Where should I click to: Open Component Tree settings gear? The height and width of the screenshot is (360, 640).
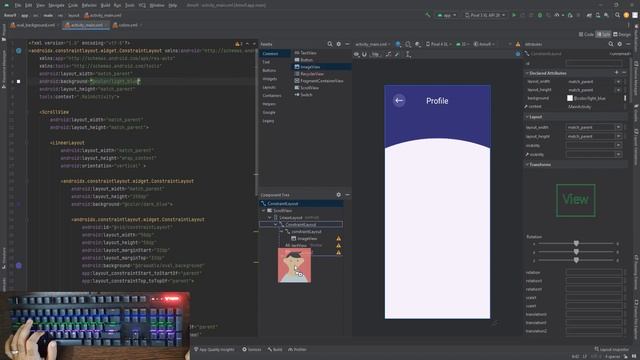(x=338, y=195)
